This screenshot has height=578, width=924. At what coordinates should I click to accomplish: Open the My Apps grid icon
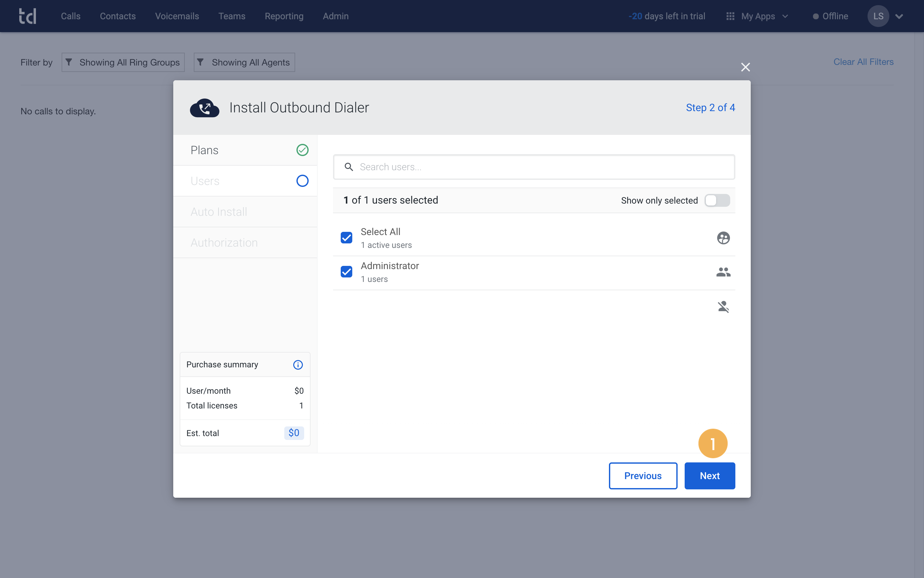click(730, 16)
